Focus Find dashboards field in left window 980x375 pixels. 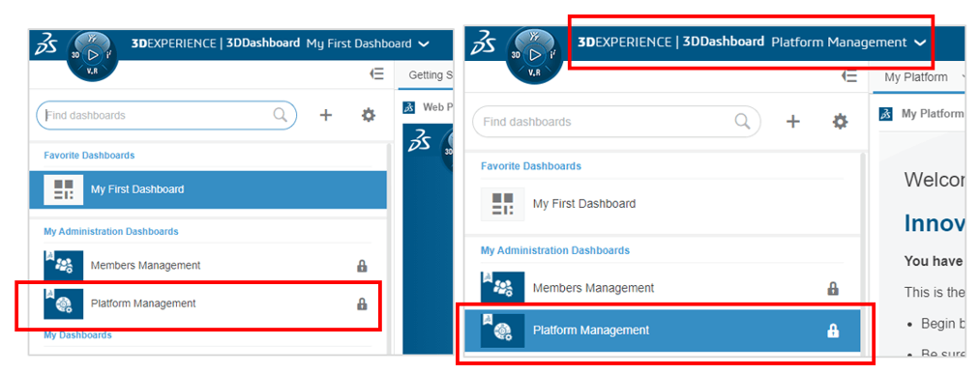pyautogui.click(x=166, y=115)
